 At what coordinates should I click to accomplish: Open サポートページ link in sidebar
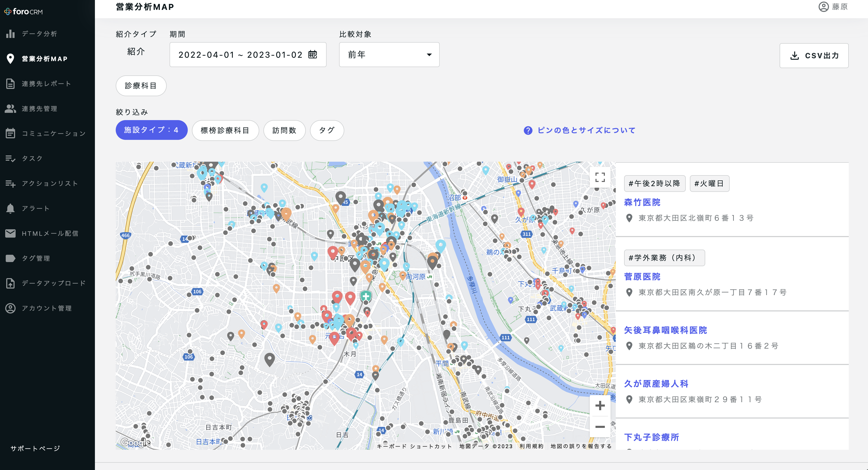click(35, 448)
